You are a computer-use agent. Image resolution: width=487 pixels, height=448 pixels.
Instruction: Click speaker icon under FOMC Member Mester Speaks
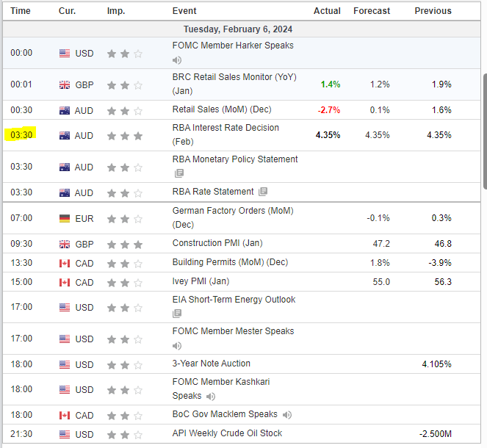[177, 345]
